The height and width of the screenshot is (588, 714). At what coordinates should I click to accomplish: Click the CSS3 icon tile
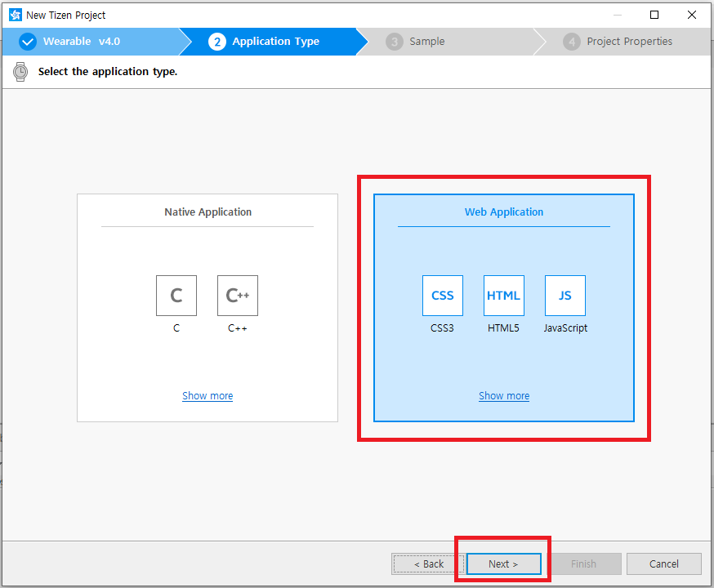(x=443, y=296)
